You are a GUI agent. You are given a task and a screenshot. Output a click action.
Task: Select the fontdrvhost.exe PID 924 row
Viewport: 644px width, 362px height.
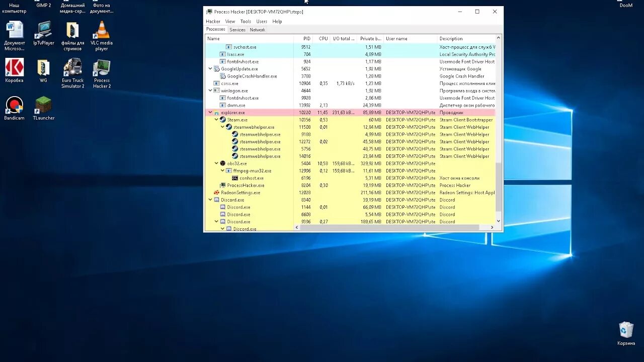click(350, 62)
